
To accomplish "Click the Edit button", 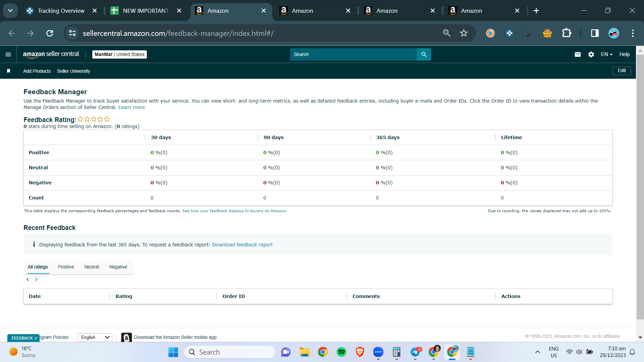I will [x=622, y=71].
